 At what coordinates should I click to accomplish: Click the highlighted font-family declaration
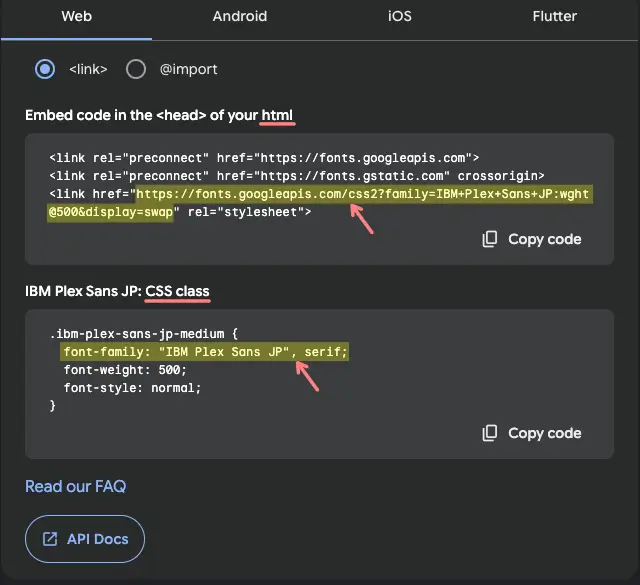[204, 352]
